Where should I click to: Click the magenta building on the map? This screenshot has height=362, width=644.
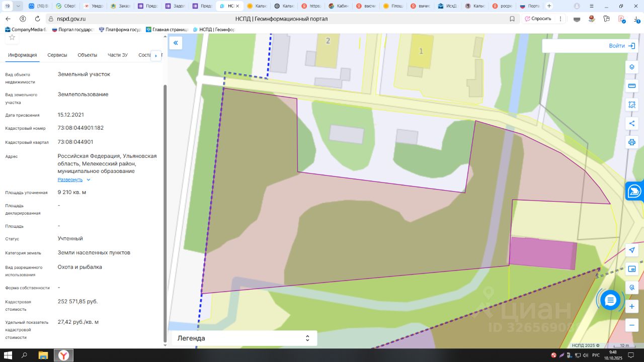point(543,253)
